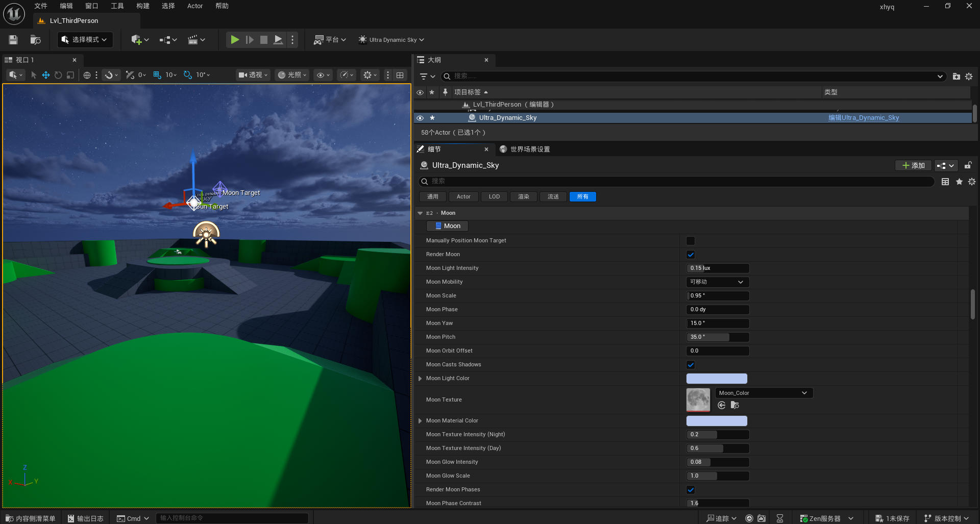Open the content browser icon beside save
The width and height of the screenshot is (980, 524).
(x=35, y=40)
